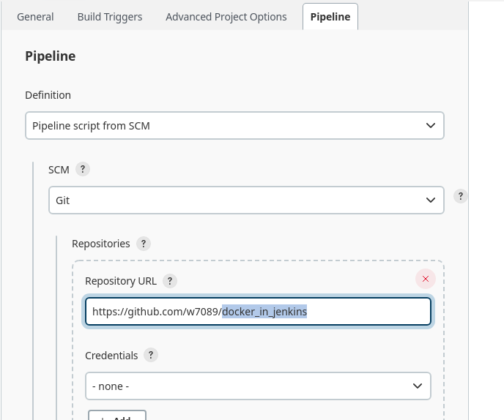The width and height of the screenshot is (504, 420).
Task: Show help for Repository URL
Action: point(170,281)
